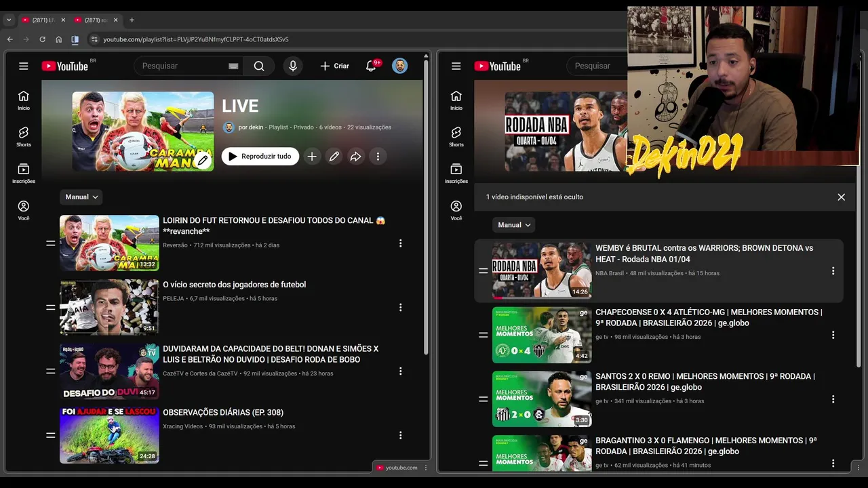Viewport: 868px width, 488px height.
Task: Go back in the browser
Action: 10,39
